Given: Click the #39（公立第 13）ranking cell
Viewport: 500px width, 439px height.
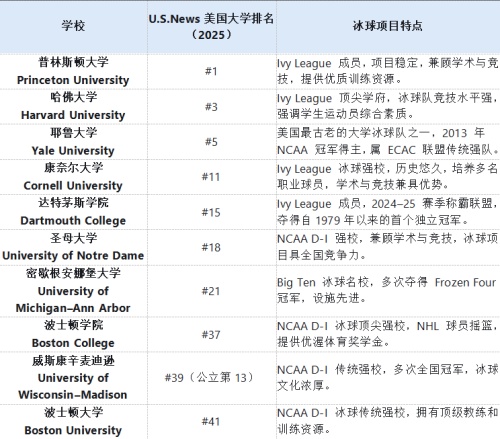Looking at the screenshot, I should coord(212,378).
